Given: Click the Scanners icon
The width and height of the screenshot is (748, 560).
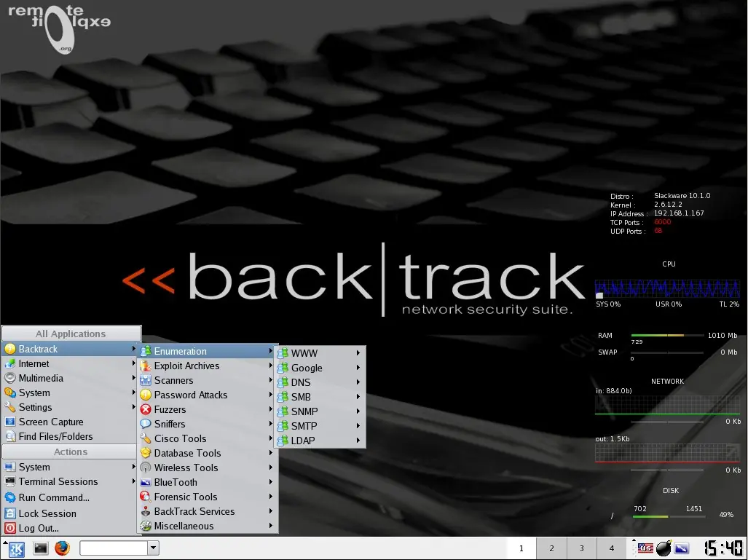Looking at the screenshot, I should (x=146, y=381).
